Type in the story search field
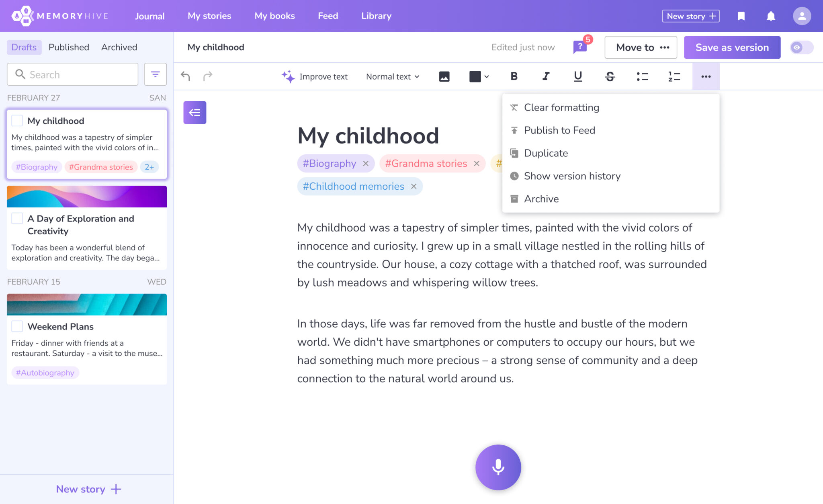The image size is (823, 504). tap(72, 74)
